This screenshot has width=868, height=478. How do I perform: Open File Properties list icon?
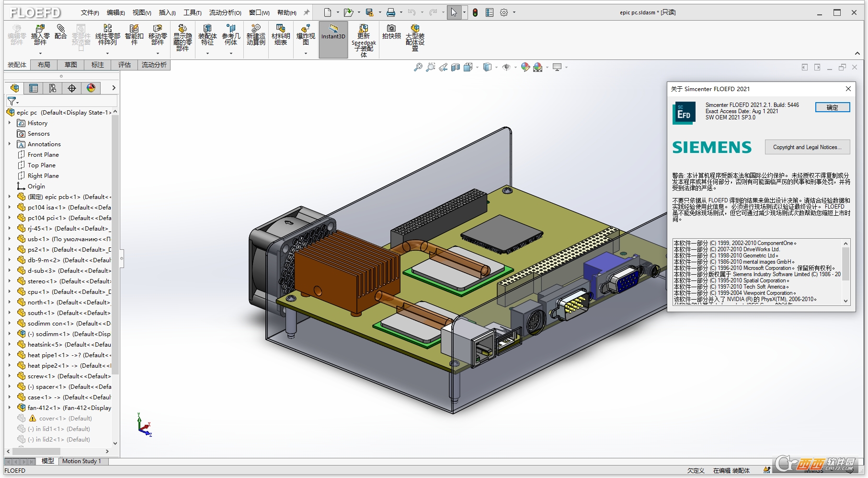490,12
